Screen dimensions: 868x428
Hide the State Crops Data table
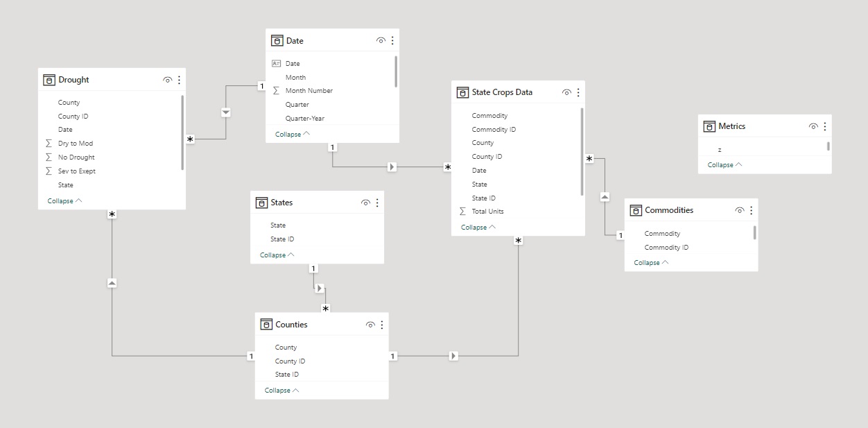pos(566,92)
